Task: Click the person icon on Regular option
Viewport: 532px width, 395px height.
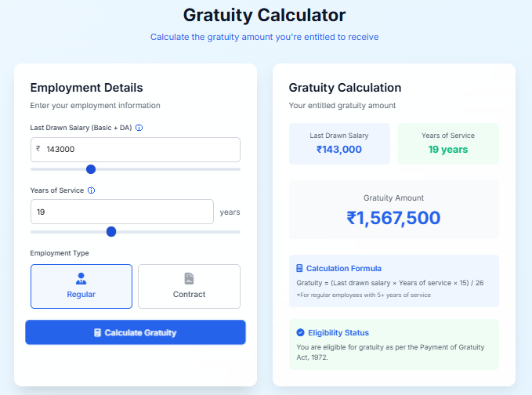Action: [81, 278]
